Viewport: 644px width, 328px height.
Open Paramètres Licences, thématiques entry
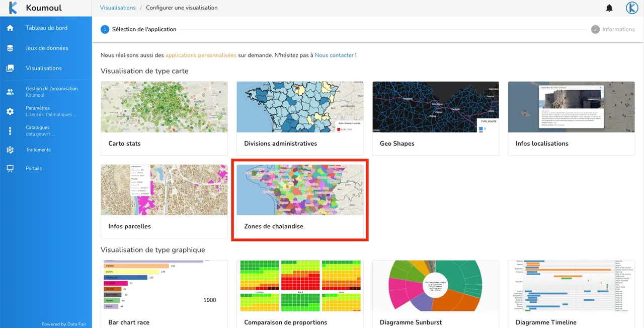coord(46,111)
